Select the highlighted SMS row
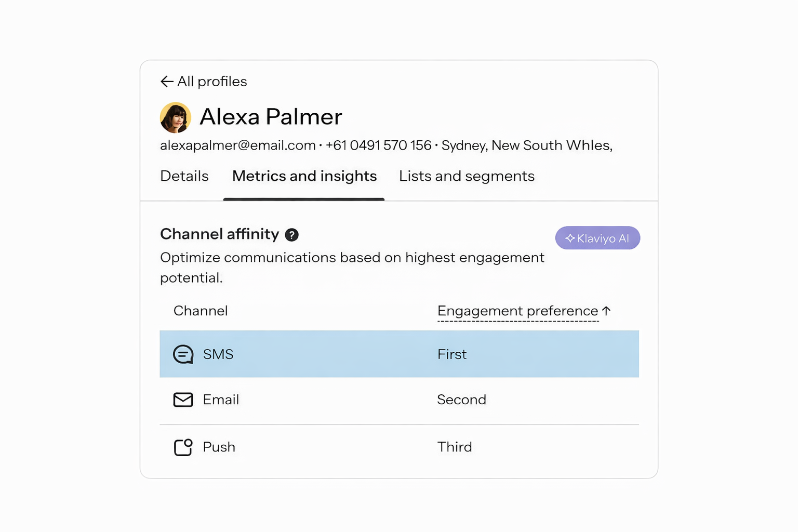This screenshot has width=798, height=532. 399,354
